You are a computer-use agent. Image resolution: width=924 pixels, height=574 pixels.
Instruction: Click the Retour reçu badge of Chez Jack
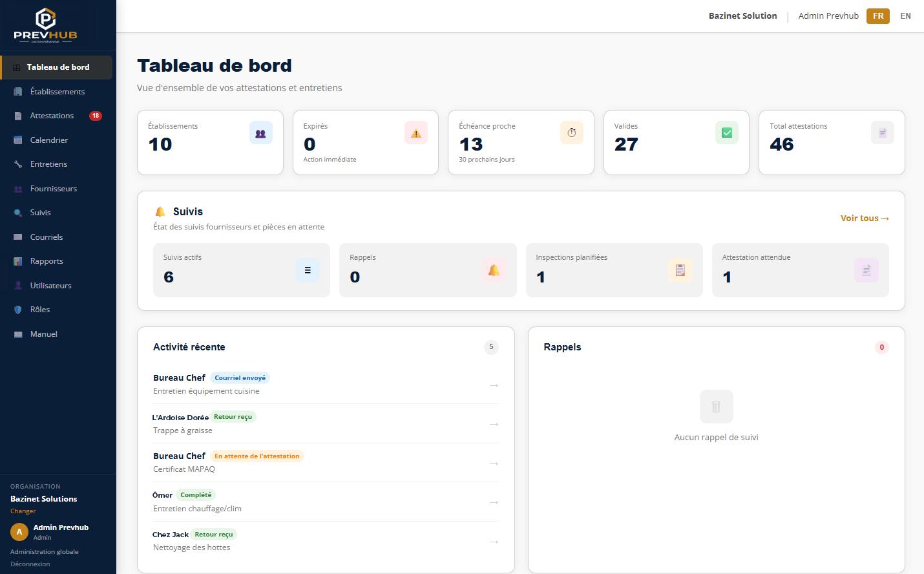(214, 535)
